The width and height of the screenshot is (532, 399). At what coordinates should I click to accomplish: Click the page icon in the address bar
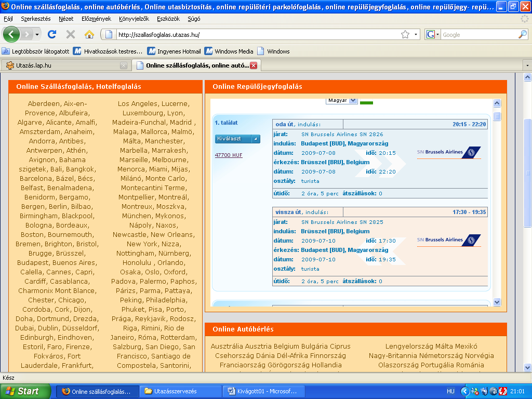point(109,35)
